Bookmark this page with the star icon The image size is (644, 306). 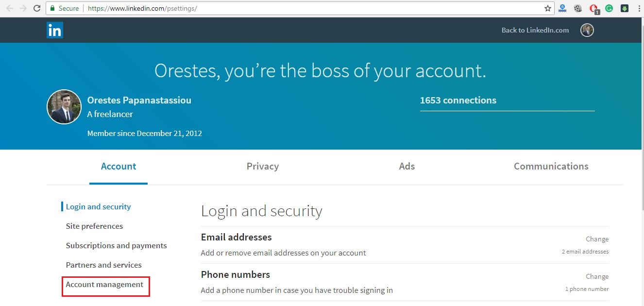[548, 8]
